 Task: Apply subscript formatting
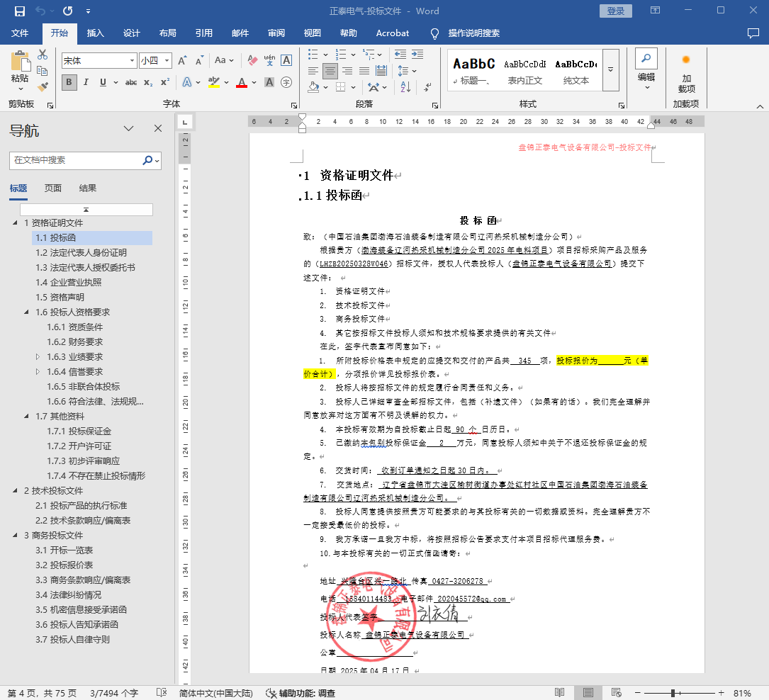click(148, 82)
